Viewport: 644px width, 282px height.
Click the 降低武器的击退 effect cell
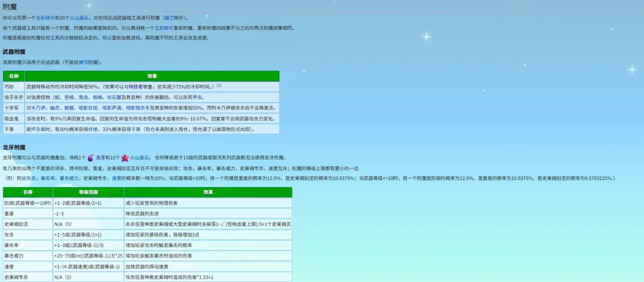(208, 213)
